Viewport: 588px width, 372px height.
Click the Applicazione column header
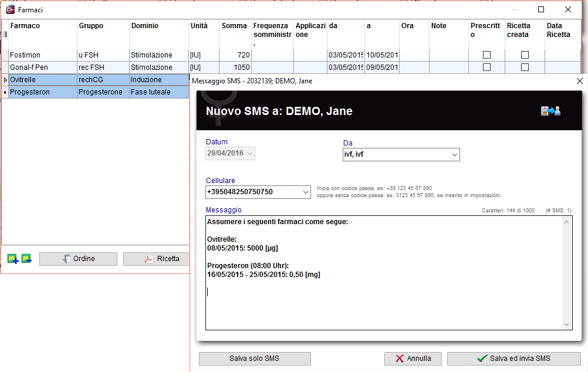coord(310,34)
